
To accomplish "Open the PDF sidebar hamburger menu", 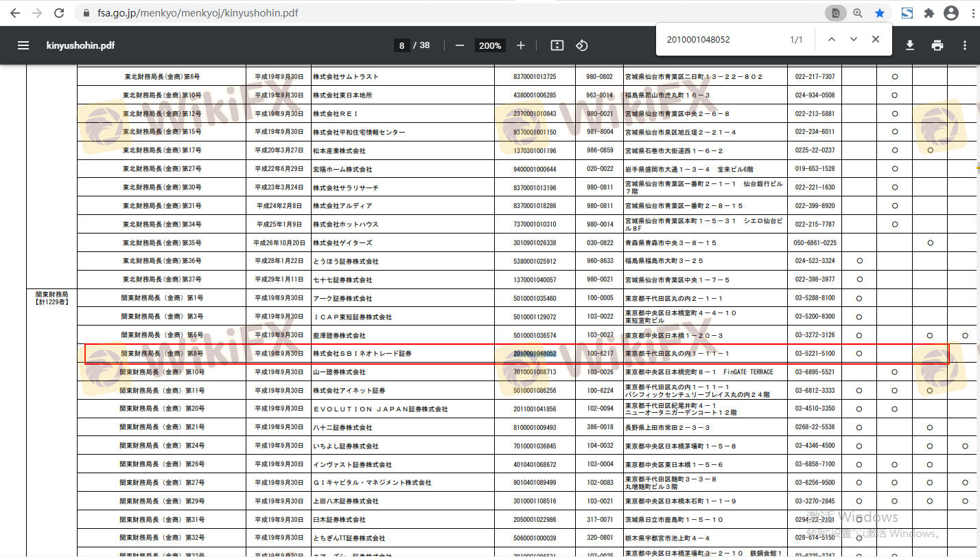I will click(23, 45).
